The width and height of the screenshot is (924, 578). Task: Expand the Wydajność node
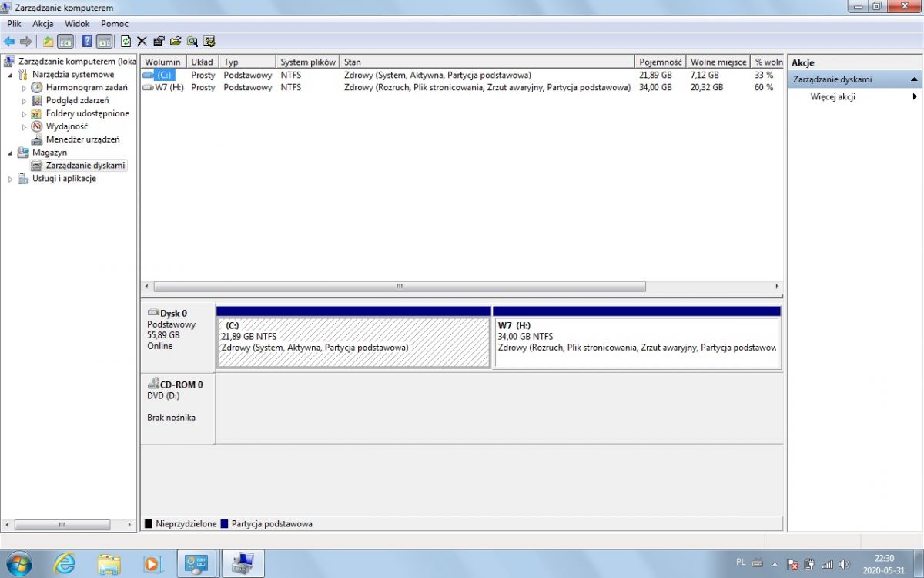(24, 127)
